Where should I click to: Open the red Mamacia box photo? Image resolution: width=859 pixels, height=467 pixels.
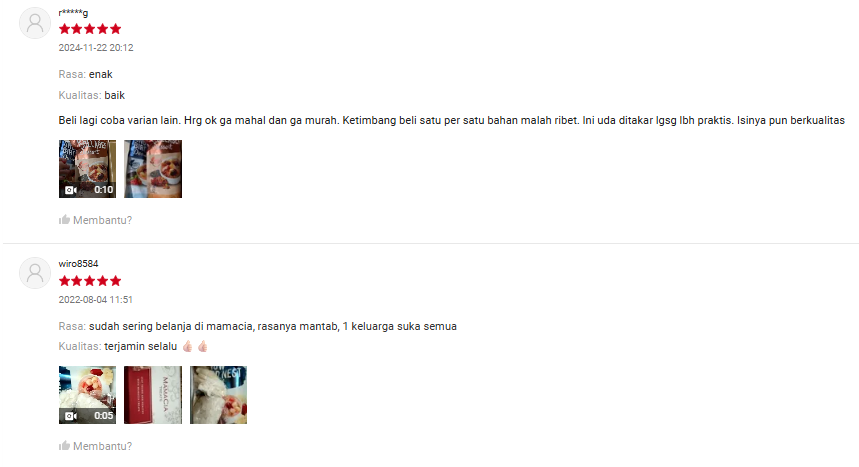click(x=153, y=395)
